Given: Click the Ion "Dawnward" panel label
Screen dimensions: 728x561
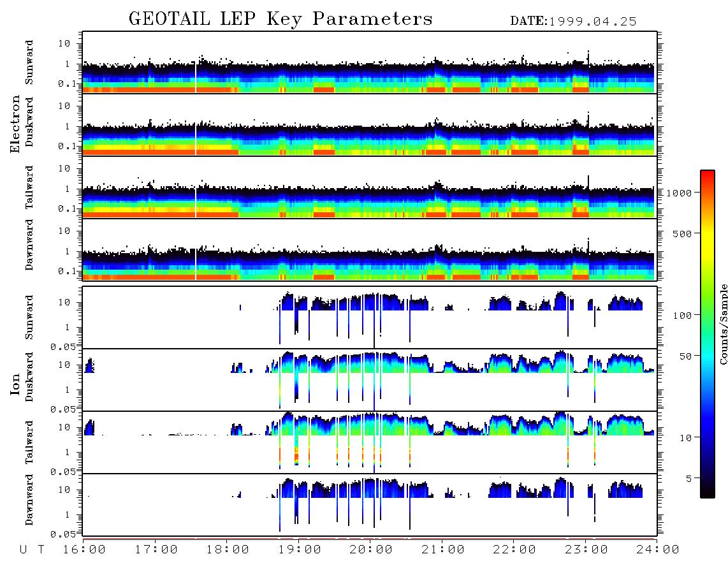Looking at the screenshot, I should [29, 500].
